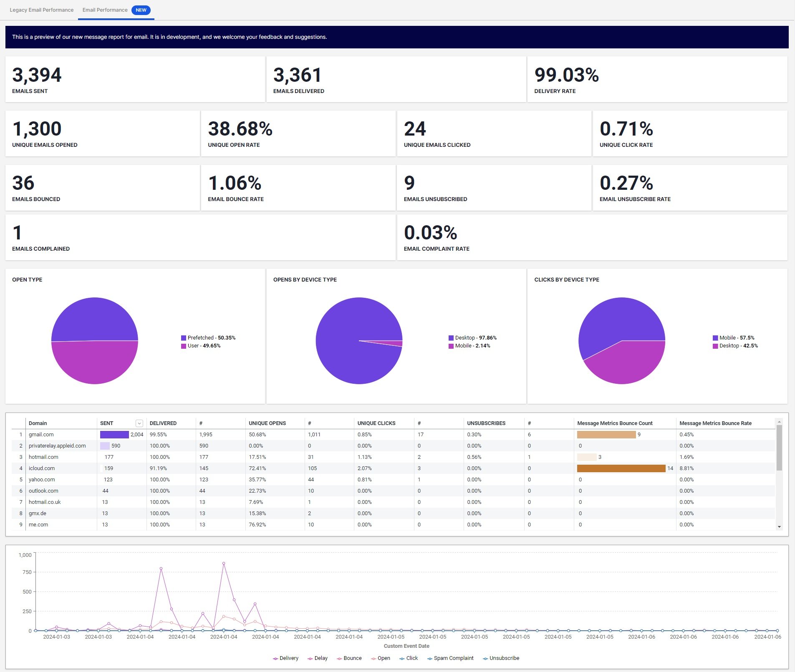This screenshot has width=795, height=672.
Task: Click the Prefetched legend color swatch
Action: pyautogui.click(x=184, y=338)
